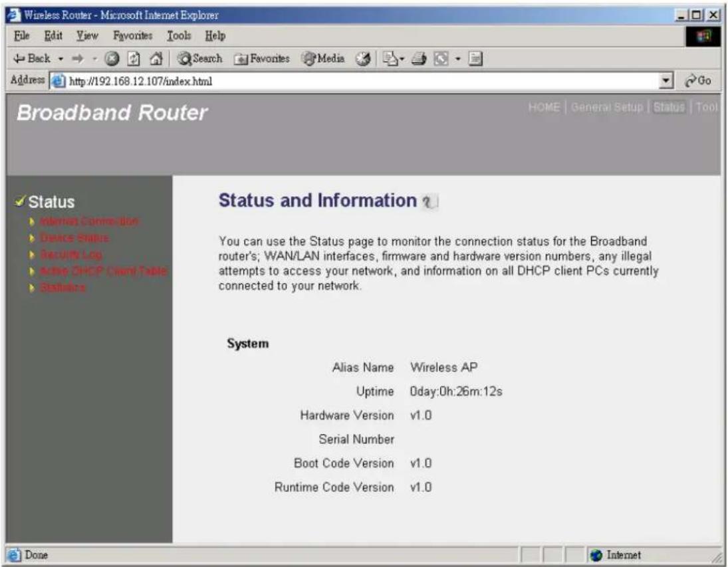
Task: Open the Help menu
Action: pyautogui.click(x=215, y=36)
